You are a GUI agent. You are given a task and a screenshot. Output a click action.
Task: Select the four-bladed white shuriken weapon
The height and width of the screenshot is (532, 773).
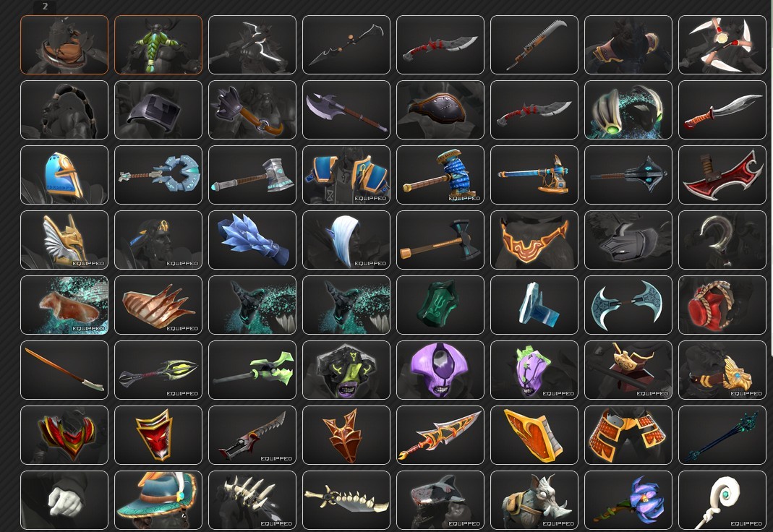pyautogui.click(x=722, y=45)
